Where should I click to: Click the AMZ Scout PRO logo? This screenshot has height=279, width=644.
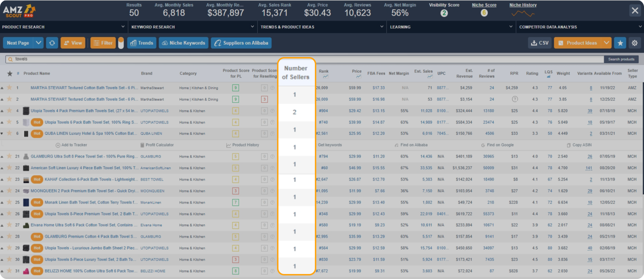pyautogui.click(x=19, y=11)
